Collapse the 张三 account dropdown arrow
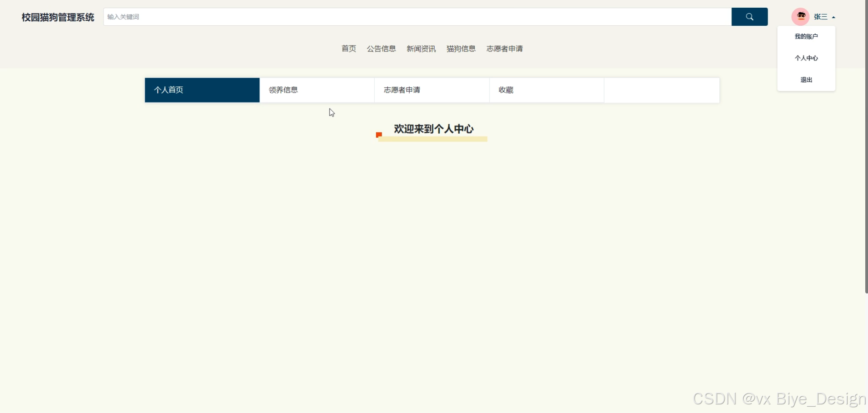The image size is (868, 413). pyautogui.click(x=834, y=17)
